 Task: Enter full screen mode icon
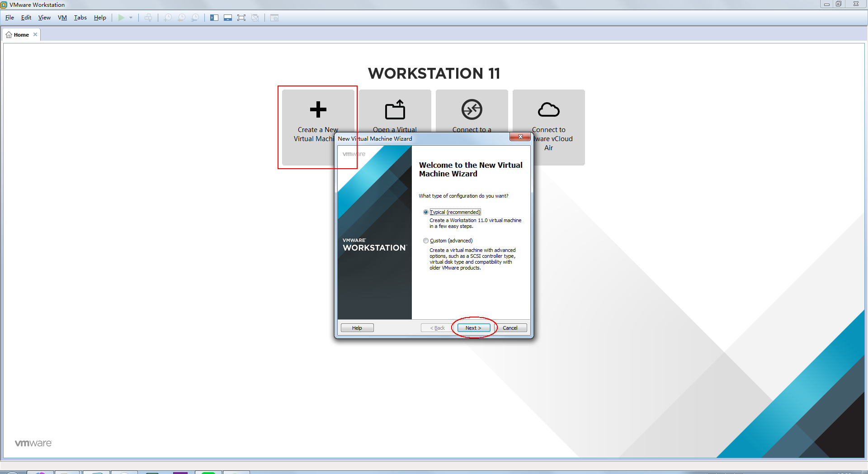click(241, 18)
